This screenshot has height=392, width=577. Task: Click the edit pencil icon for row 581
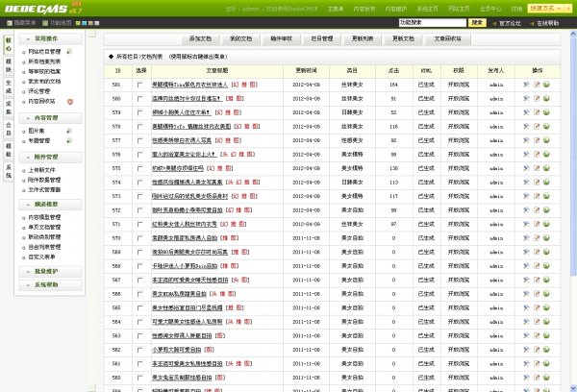[537, 85]
